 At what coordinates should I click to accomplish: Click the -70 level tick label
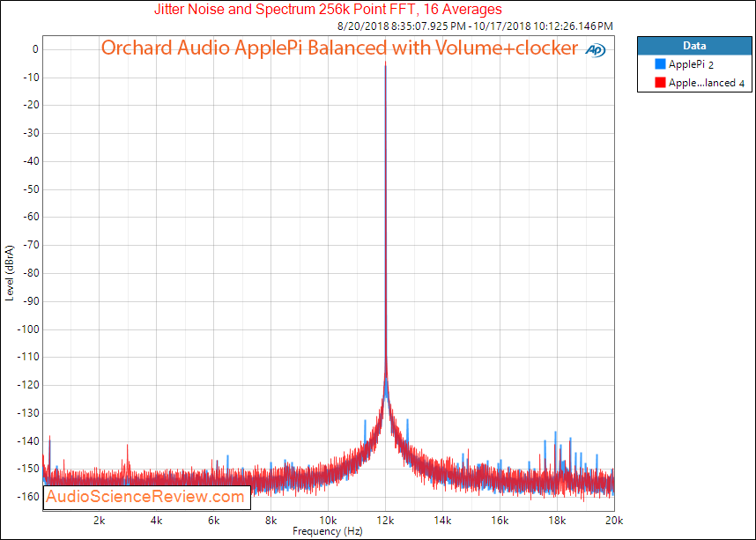31,246
